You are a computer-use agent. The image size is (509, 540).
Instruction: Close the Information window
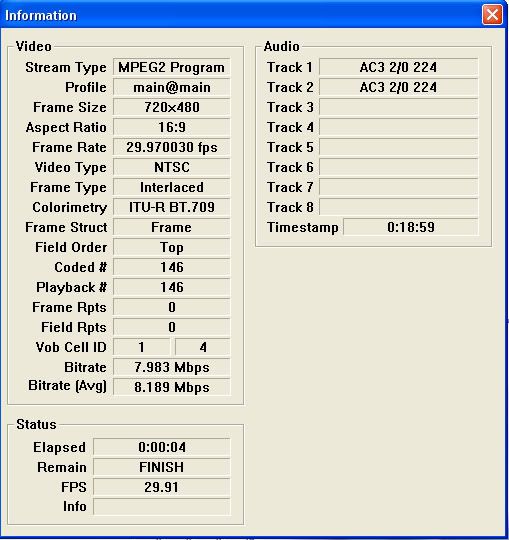pyautogui.click(x=492, y=15)
